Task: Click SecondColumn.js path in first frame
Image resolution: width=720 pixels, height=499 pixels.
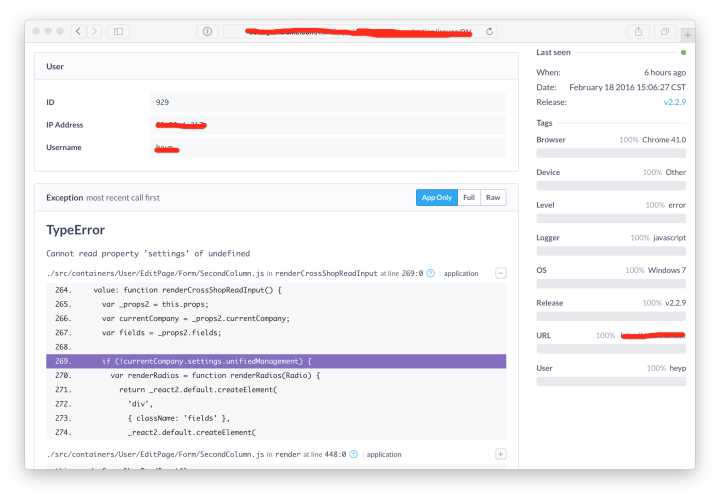Action: 155,273
